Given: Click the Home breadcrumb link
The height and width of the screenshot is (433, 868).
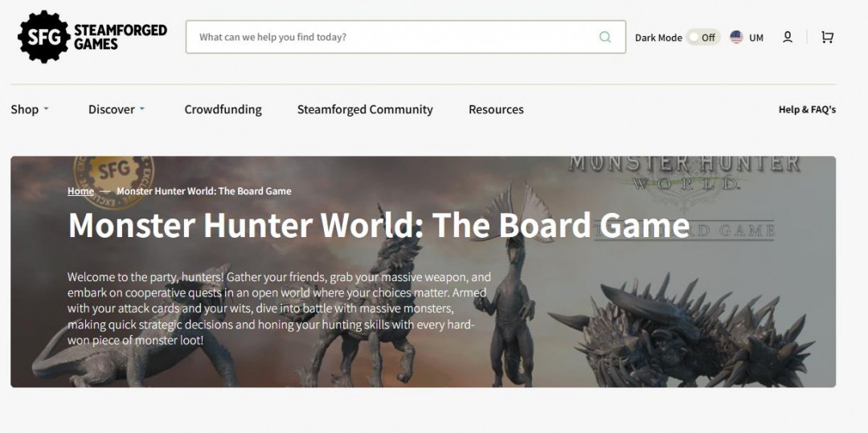Looking at the screenshot, I should pyautogui.click(x=81, y=191).
